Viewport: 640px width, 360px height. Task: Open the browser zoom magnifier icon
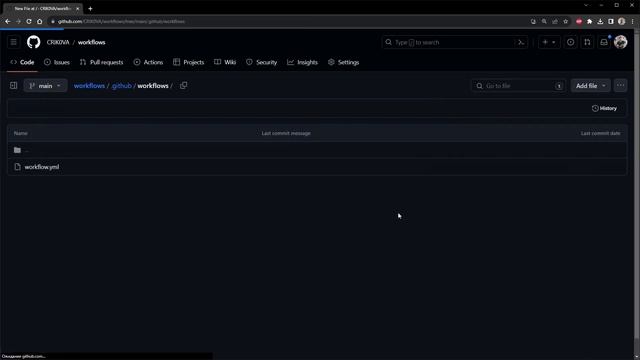pyautogui.click(x=544, y=21)
